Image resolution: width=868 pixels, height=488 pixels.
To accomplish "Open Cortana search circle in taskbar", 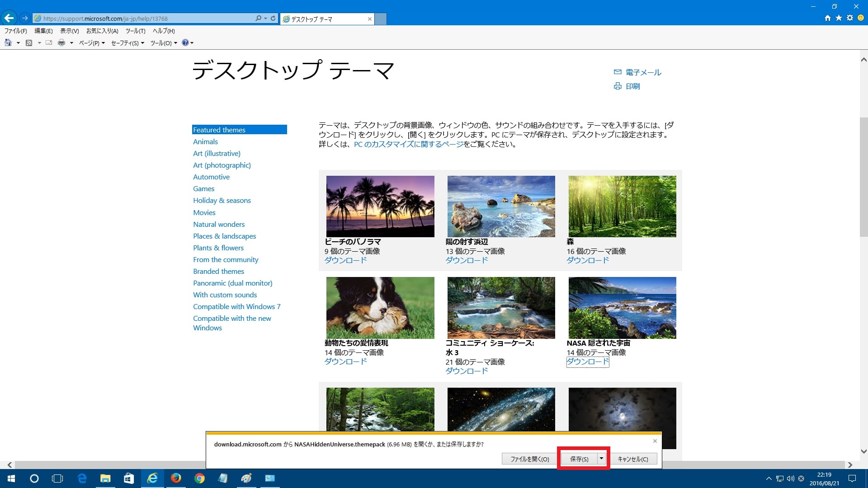I will [x=34, y=479].
